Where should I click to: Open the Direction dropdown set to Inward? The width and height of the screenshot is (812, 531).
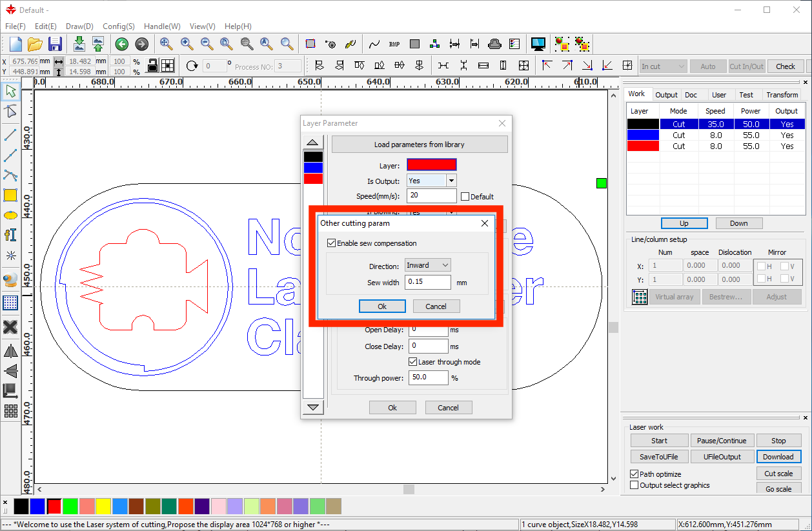pyautogui.click(x=427, y=265)
